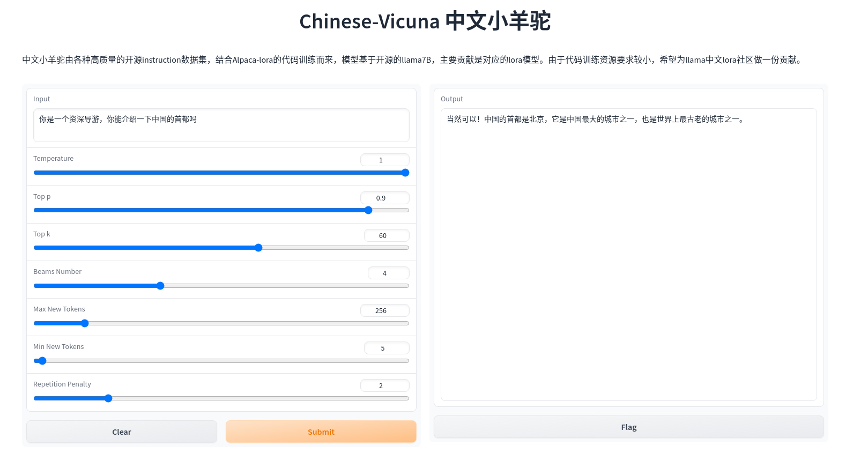
Task: Select the Output response text area
Action: pyautogui.click(x=628, y=252)
